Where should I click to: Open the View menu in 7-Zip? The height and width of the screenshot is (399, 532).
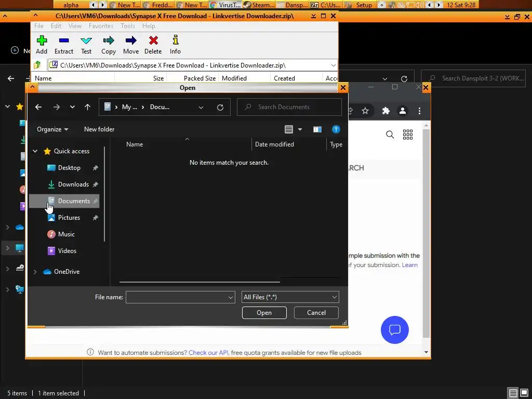coord(75,26)
